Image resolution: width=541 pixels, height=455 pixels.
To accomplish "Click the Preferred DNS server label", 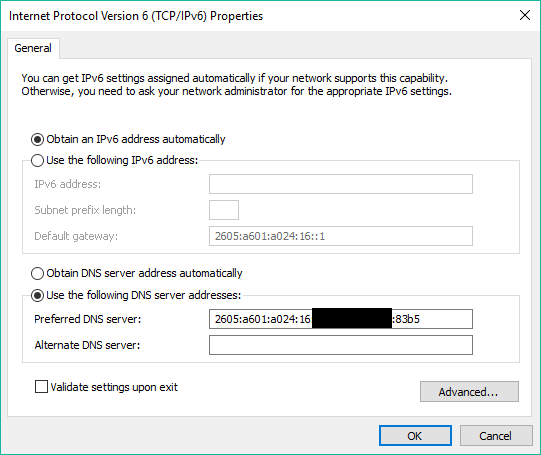I will [88, 319].
